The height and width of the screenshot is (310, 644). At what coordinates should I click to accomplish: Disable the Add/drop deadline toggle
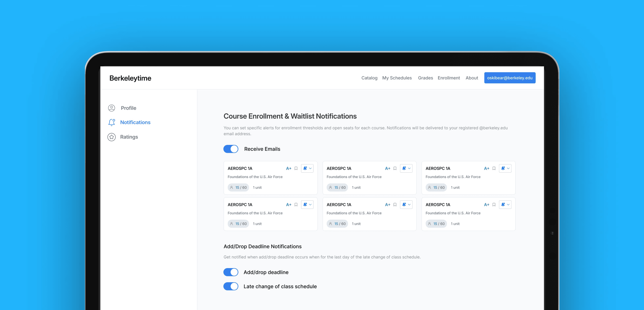click(x=231, y=272)
